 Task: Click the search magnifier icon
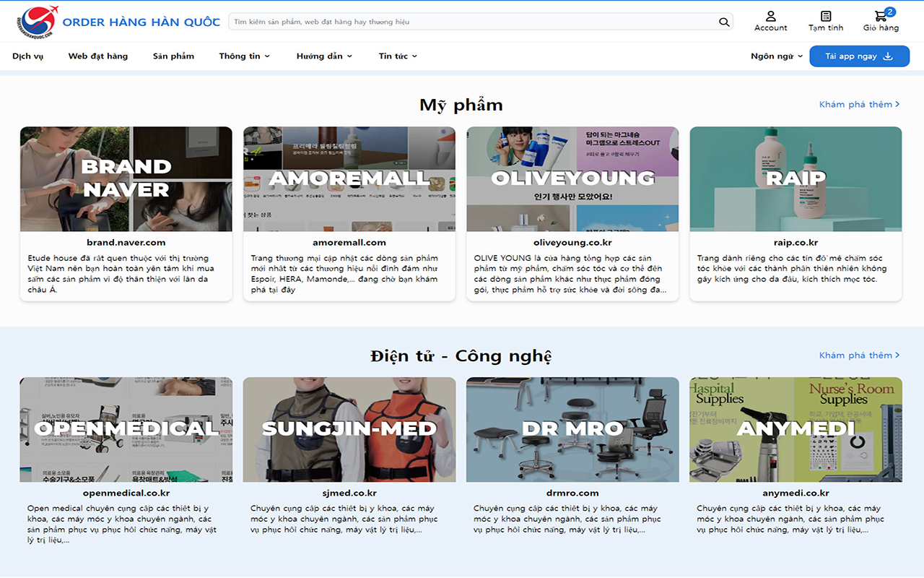pyautogui.click(x=724, y=22)
